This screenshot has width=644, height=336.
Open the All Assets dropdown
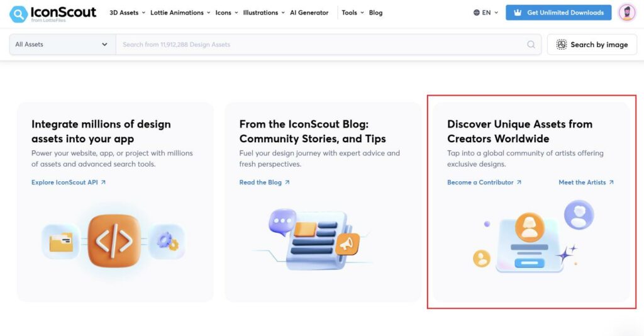(x=62, y=45)
